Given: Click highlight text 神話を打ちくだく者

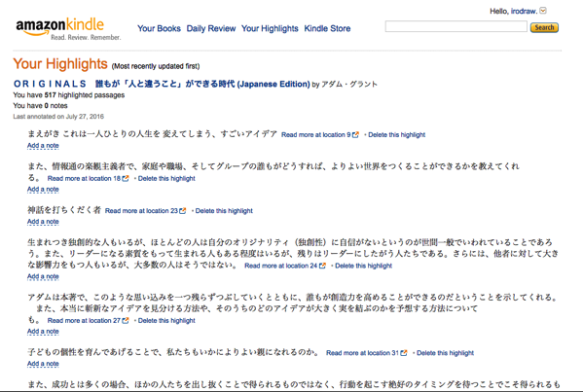Looking at the screenshot, I should (x=64, y=210).
